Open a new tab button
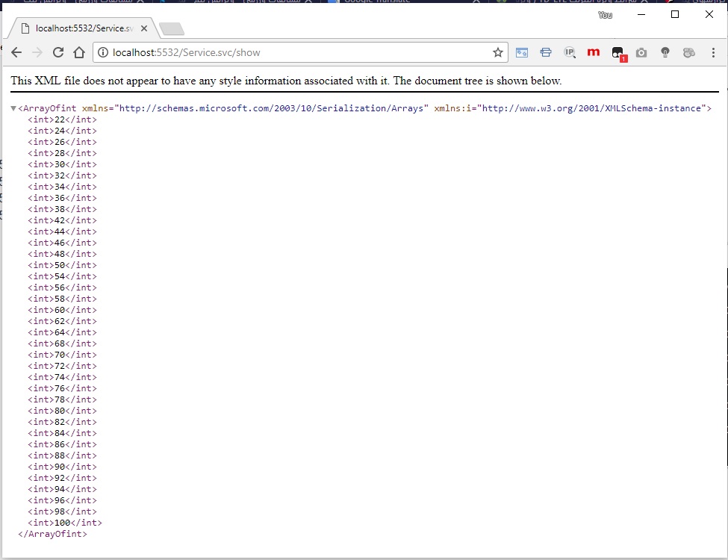Viewport: 728px width, 560px height. pyautogui.click(x=172, y=29)
